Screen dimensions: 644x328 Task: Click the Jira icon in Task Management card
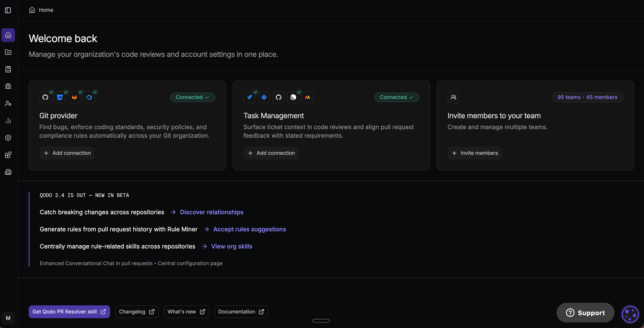[250, 97]
